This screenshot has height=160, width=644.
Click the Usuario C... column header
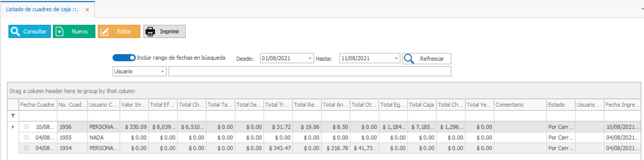104,105
